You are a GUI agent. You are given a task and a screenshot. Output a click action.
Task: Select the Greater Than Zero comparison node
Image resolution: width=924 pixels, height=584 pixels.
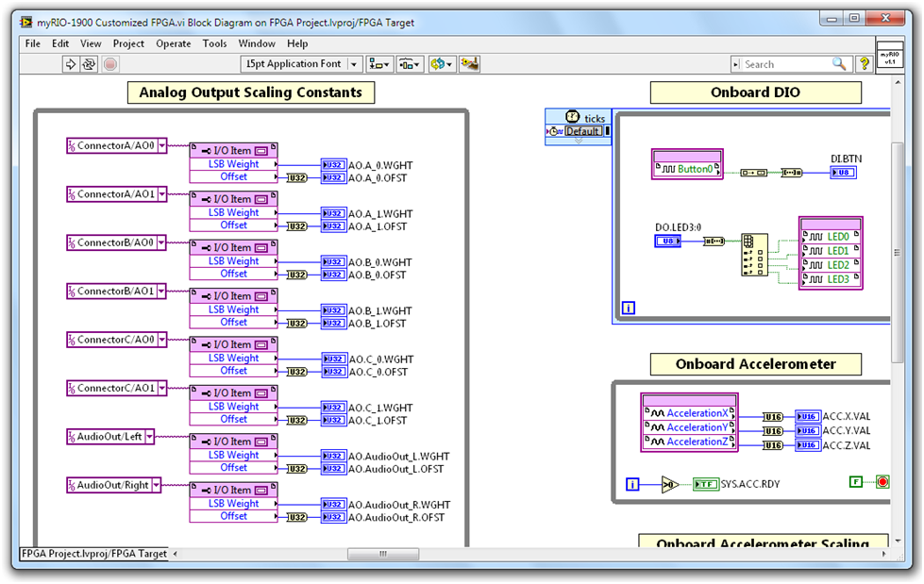pos(669,485)
